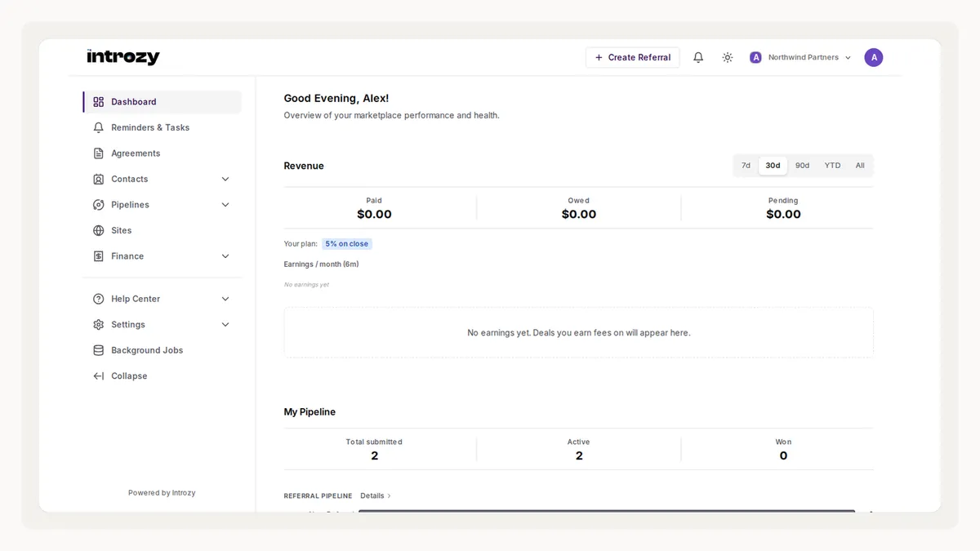Screen dimensions: 980x551
Task: Expand the Pipelines submenu chevron
Action: tap(225, 205)
